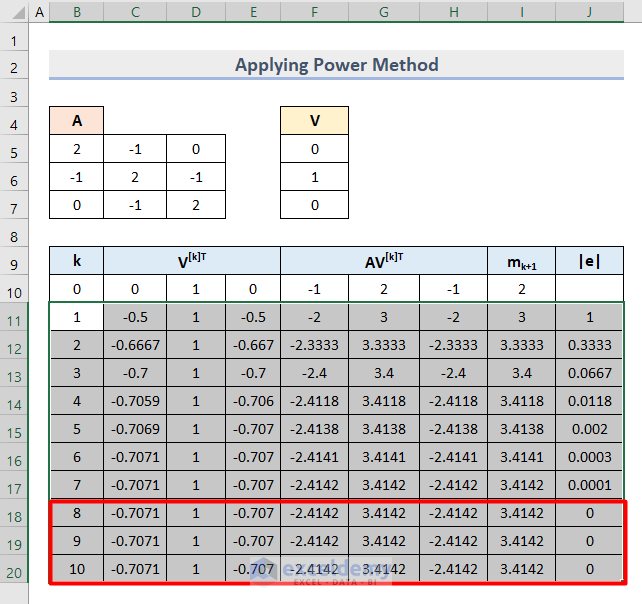The height and width of the screenshot is (604, 642).
Task: Click error value 1 in row 11
Action: [590, 317]
